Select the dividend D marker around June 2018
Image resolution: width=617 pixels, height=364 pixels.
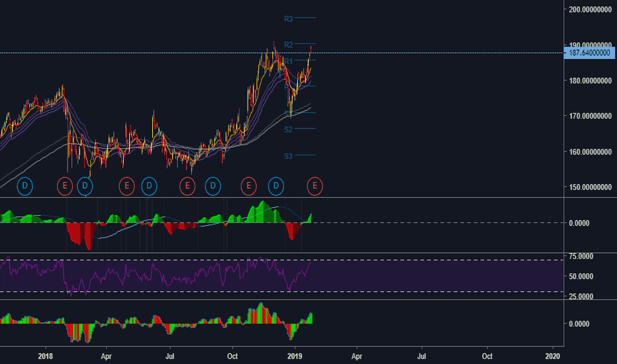(x=149, y=186)
